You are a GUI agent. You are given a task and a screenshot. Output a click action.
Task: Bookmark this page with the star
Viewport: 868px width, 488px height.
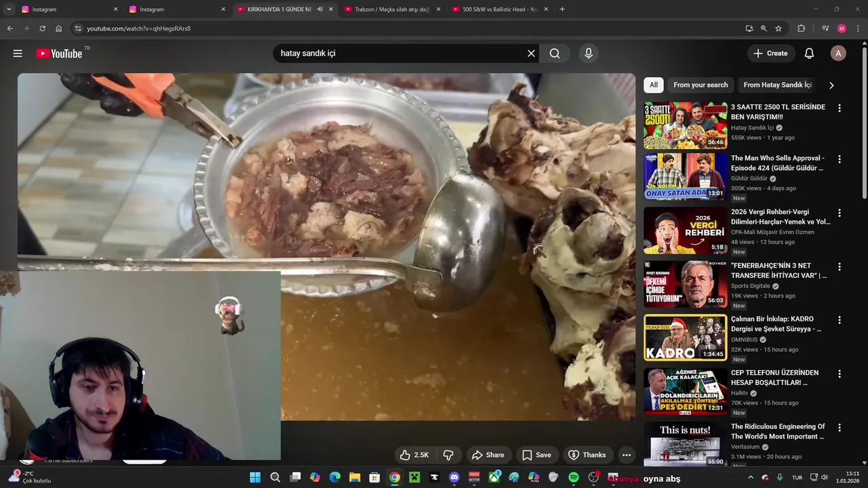click(x=778, y=28)
